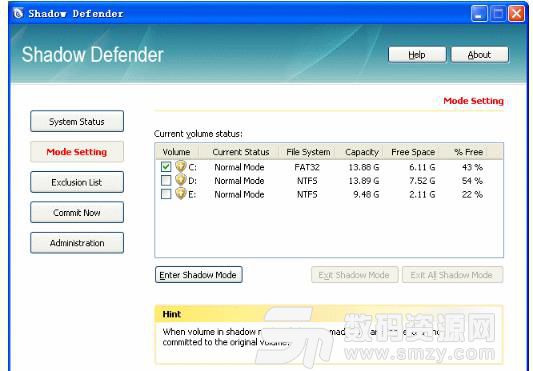Screen dimensions: 533x371
Task: Sort by % Free column header
Action: pos(468,152)
